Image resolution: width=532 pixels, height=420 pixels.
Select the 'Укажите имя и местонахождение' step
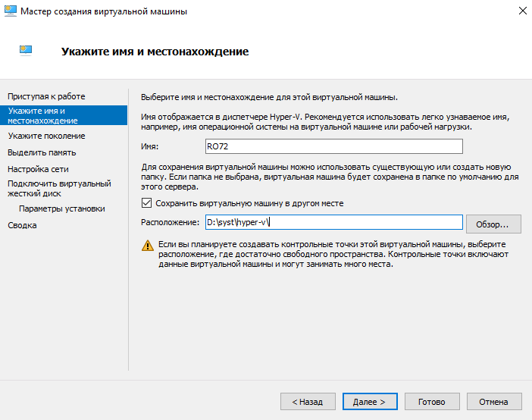click(46, 115)
